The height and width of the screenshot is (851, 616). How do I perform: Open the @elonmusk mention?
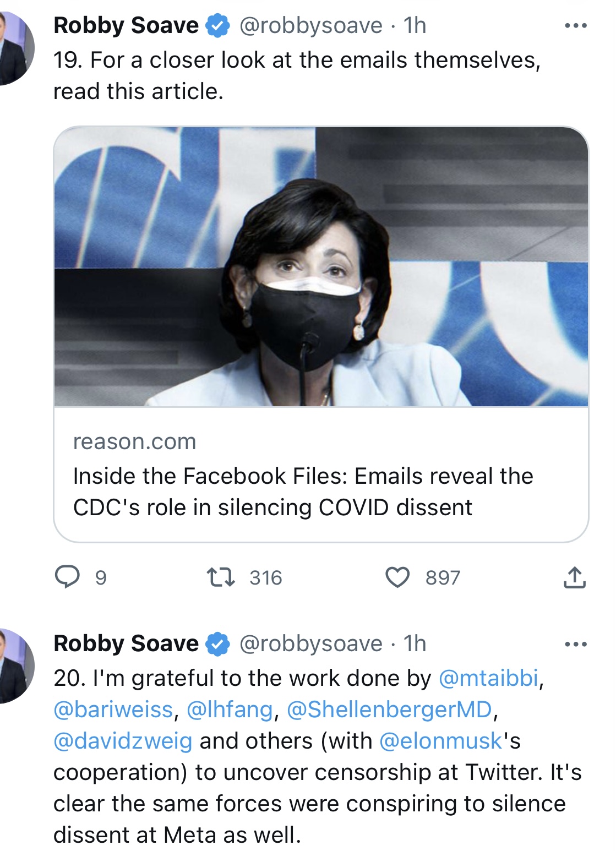pos(441,741)
